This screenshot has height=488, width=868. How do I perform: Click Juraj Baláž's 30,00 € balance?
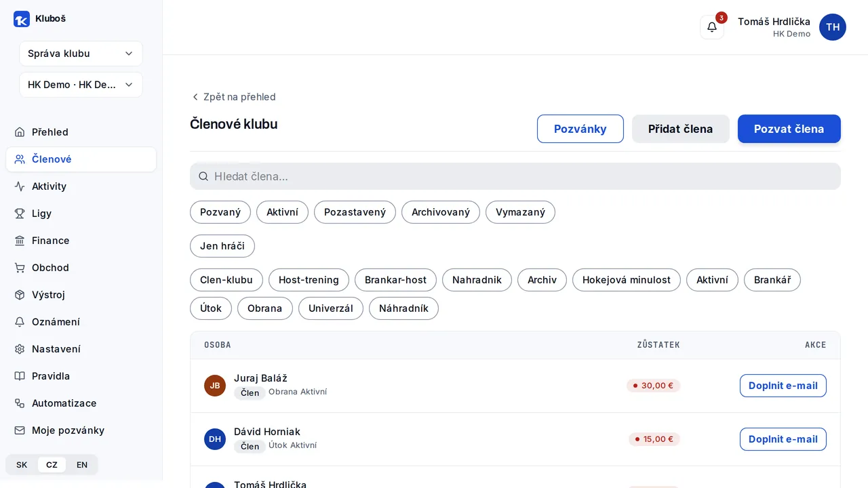654,386
